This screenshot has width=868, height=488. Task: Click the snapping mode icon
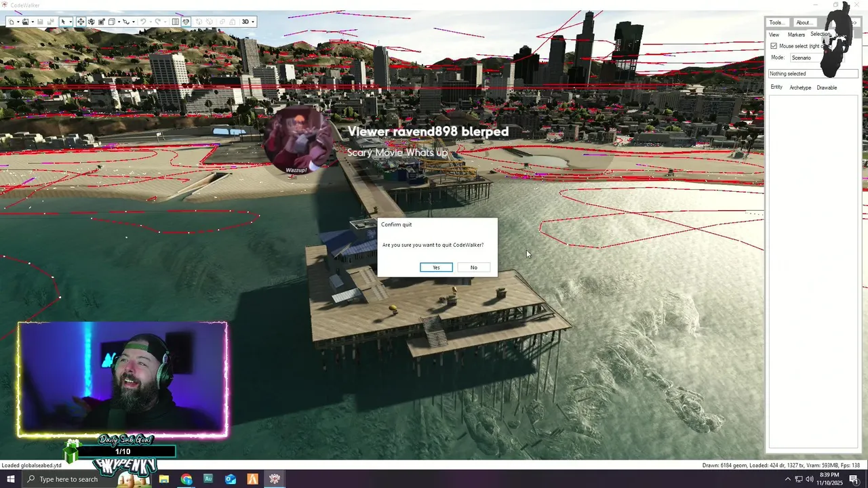[x=126, y=22]
